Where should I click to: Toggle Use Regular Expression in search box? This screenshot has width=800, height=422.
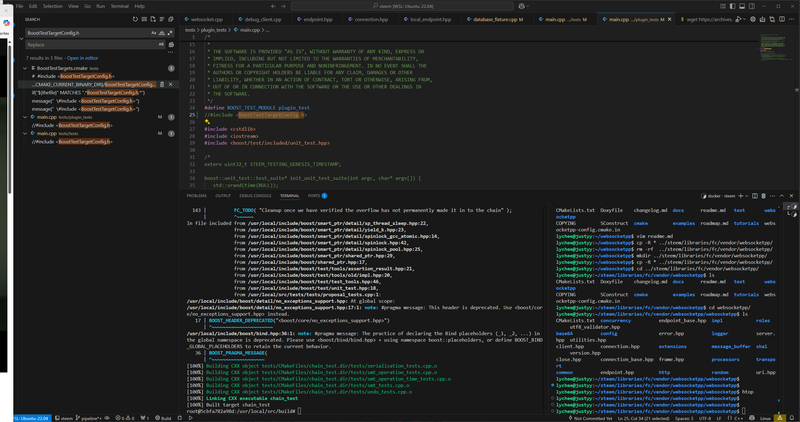(169, 33)
